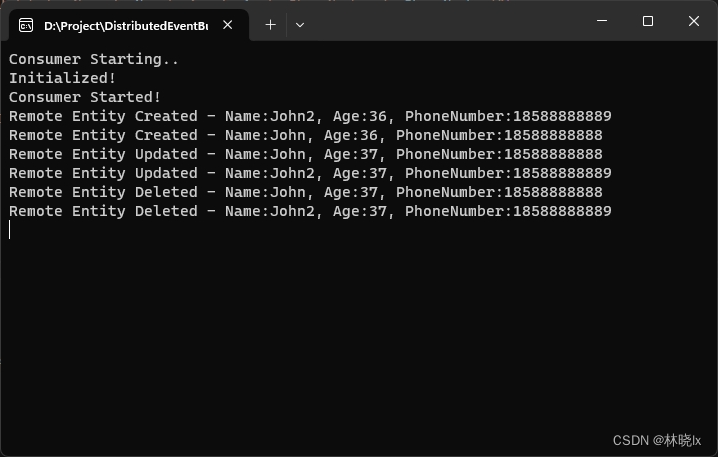
Task: Click the "Initialized!" output line
Action: [63, 78]
